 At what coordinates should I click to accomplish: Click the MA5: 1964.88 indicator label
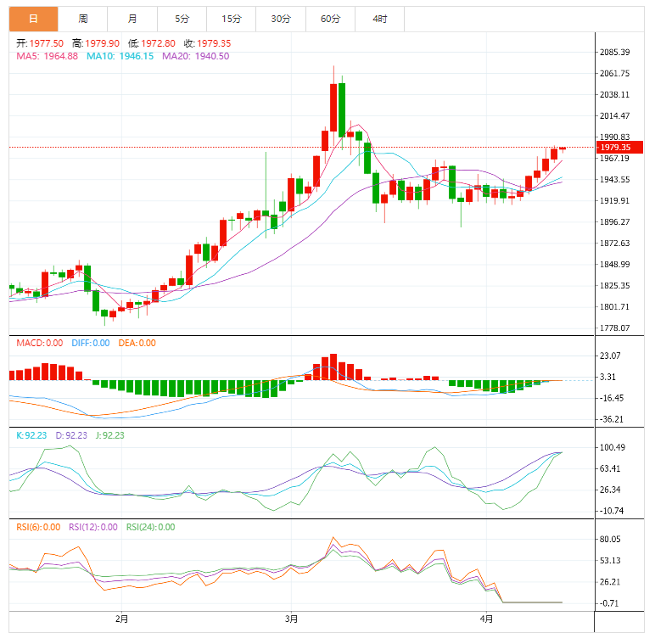click(x=48, y=56)
